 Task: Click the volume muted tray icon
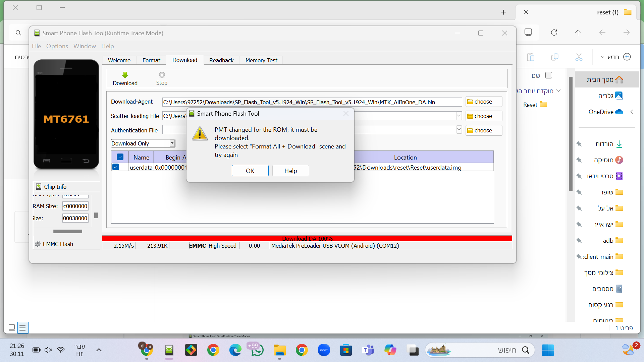tap(48, 350)
